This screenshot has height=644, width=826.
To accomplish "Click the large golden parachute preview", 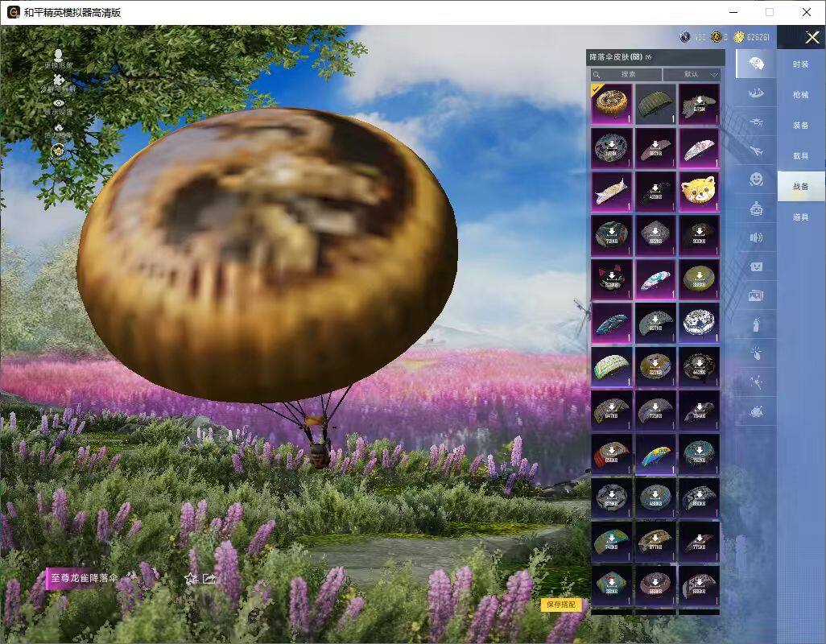I will 267,255.
